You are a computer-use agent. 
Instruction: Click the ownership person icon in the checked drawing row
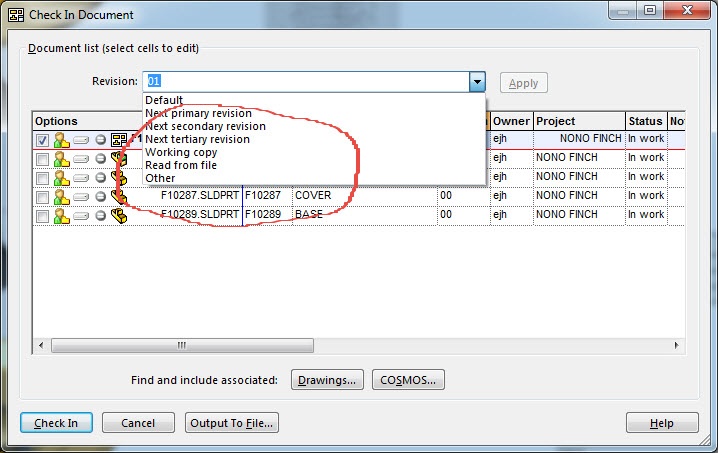(61, 140)
